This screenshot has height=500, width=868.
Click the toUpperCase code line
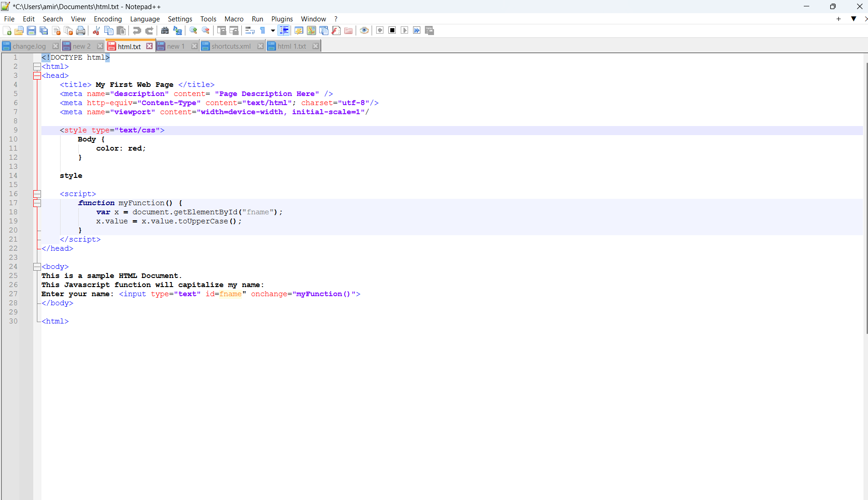[x=169, y=221]
